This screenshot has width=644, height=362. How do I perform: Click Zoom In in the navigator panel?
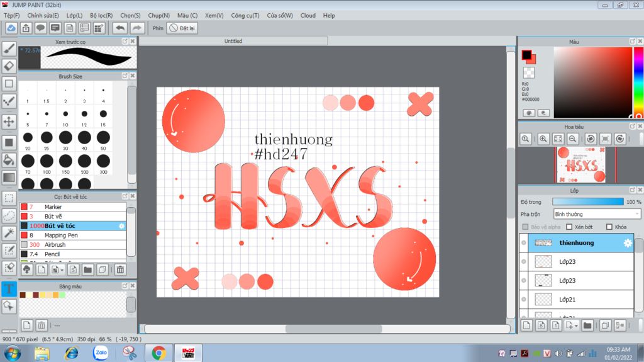[543, 139]
